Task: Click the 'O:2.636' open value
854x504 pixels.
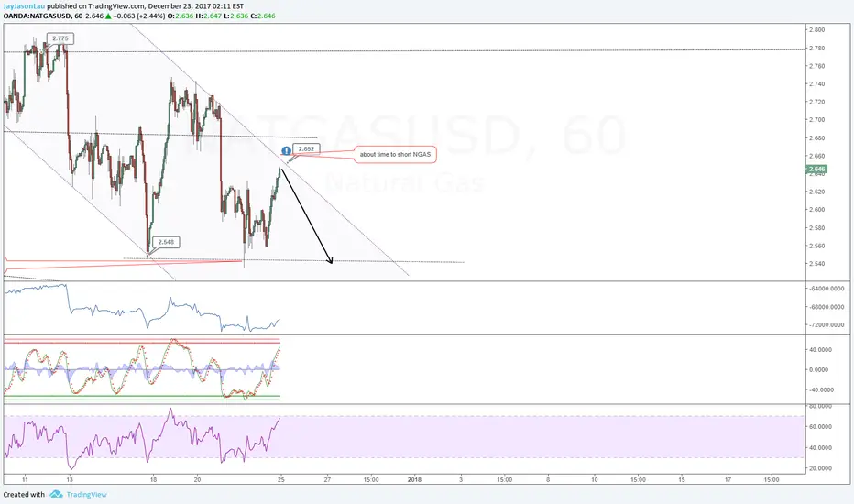Action: pos(180,16)
